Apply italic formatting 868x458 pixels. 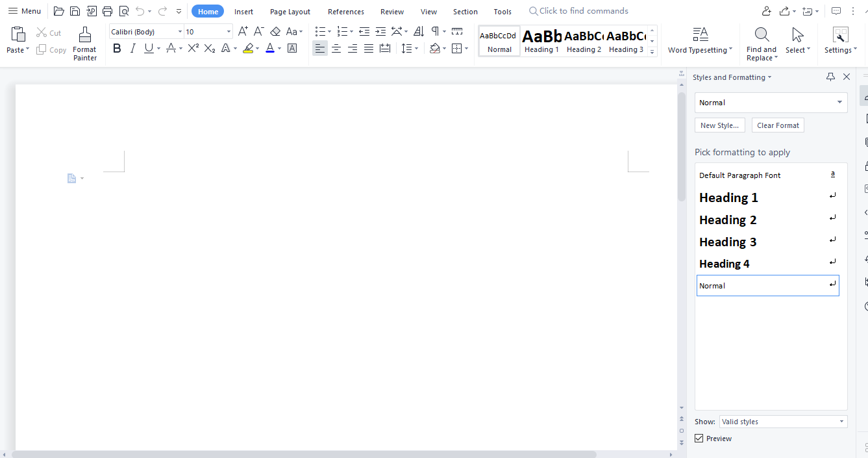(132, 47)
